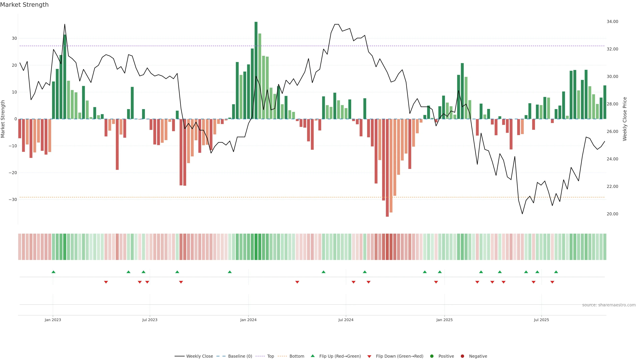Click the Jan 2024 x-axis label
This screenshot has height=362, width=644.
click(x=248, y=320)
